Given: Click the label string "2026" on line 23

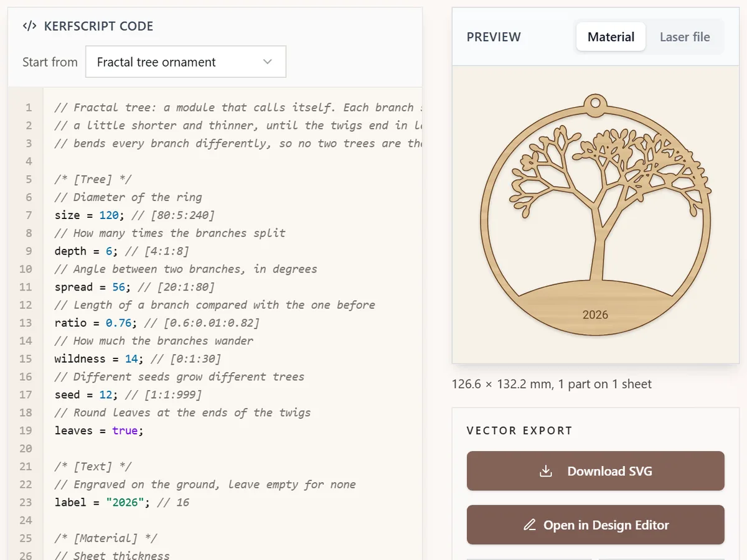Looking at the screenshot, I should tap(125, 502).
